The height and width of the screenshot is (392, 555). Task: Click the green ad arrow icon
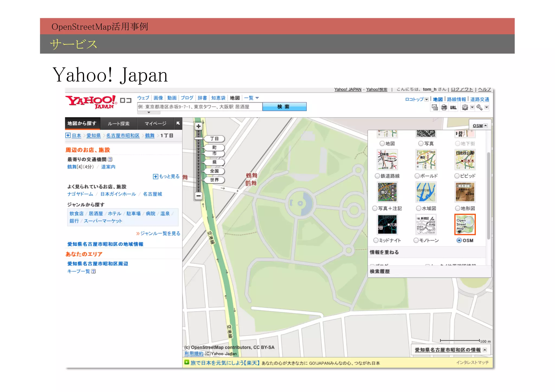186,362
